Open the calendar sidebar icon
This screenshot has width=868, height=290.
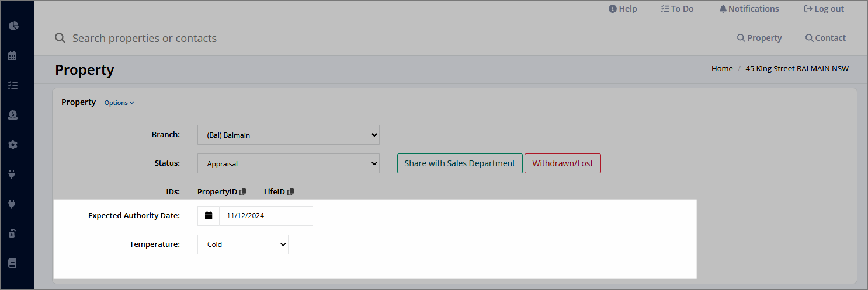13,55
